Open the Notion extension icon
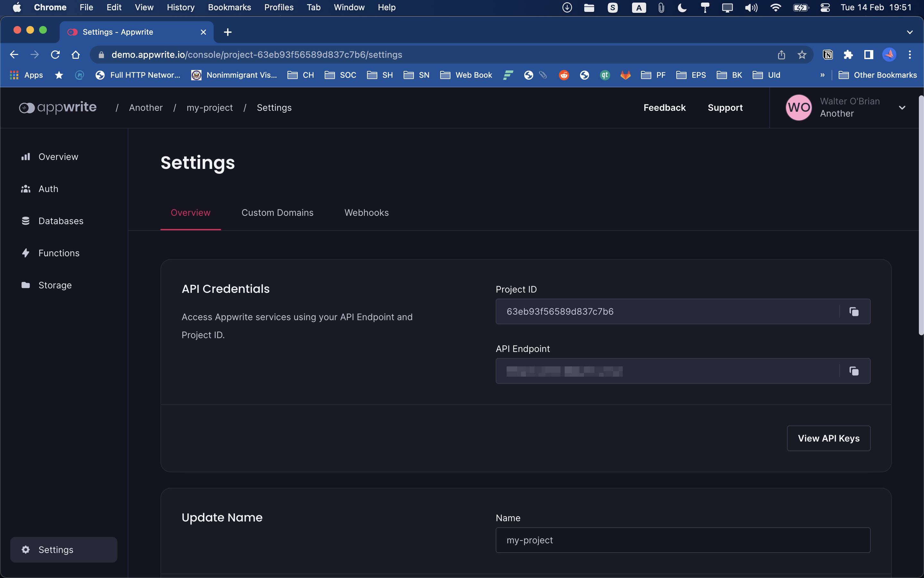The height and width of the screenshot is (578, 924). click(x=827, y=55)
